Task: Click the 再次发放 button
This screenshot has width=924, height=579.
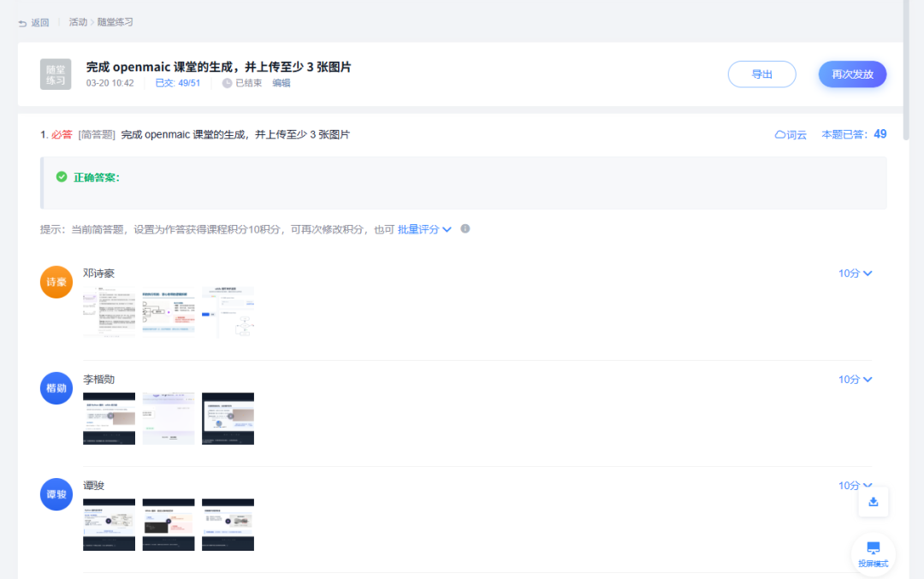Action: [x=852, y=74]
